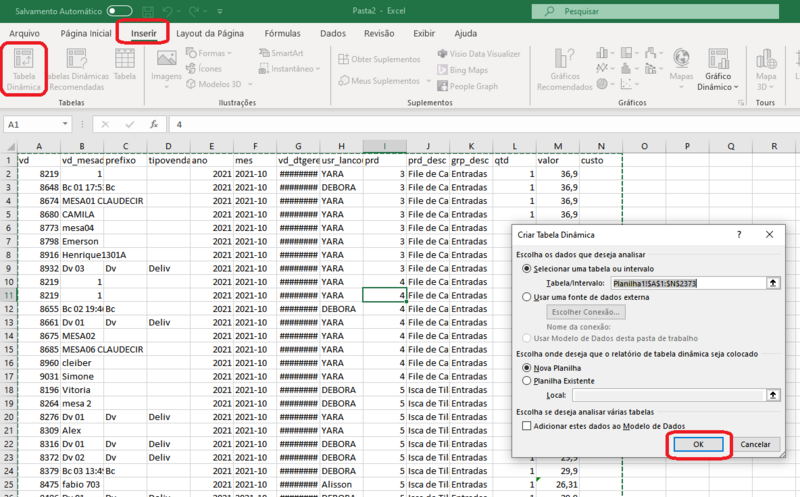800x497 pixels.
Task: Toggle Salvamento Automático switch
Action: point(119,11)
